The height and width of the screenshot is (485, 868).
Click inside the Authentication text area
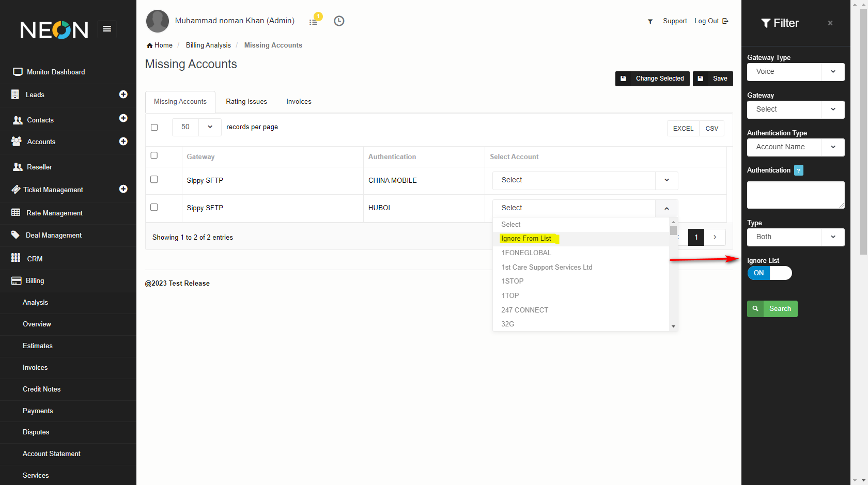click(x=795, y=195)
